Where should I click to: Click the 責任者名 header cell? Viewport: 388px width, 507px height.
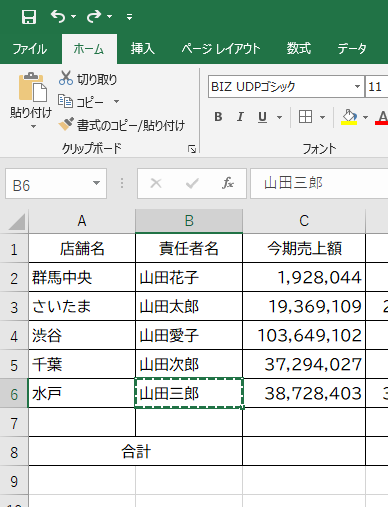pyautogui.click(x=189, y=248)
